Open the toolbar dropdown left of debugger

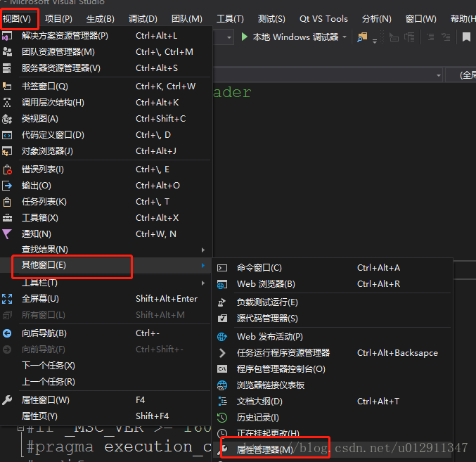(229, 37)
